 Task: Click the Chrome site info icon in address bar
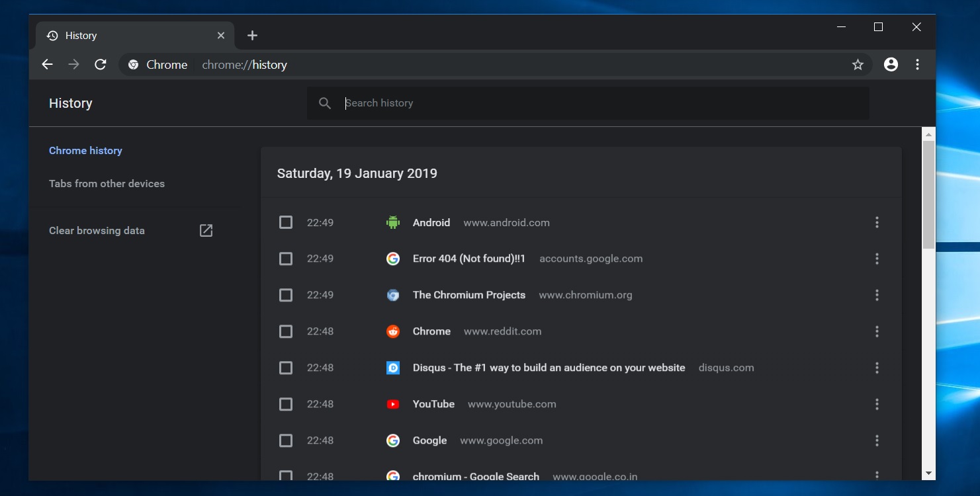coord(133,65)
